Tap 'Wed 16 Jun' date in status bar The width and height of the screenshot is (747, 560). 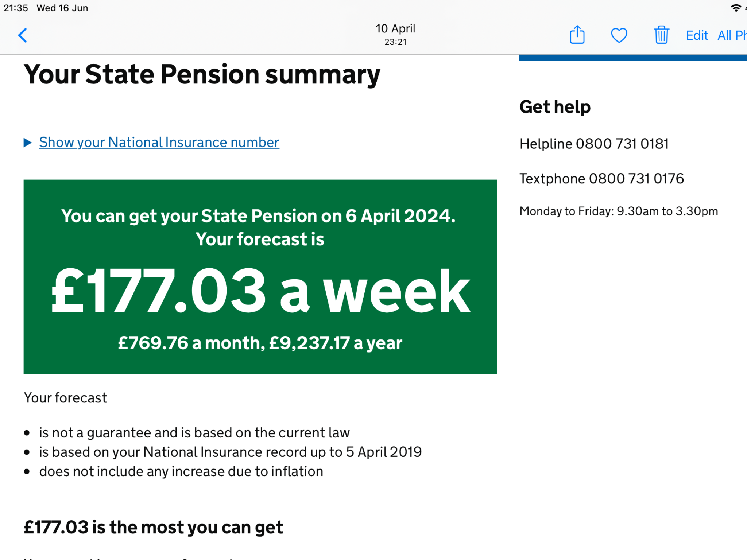(x=62, y=8)
